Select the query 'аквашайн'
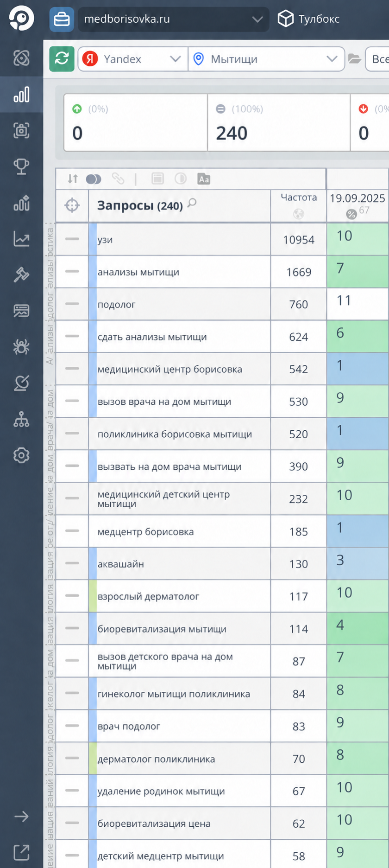The height and width of the screenshot is (868, 389). (x=120, y=564)
